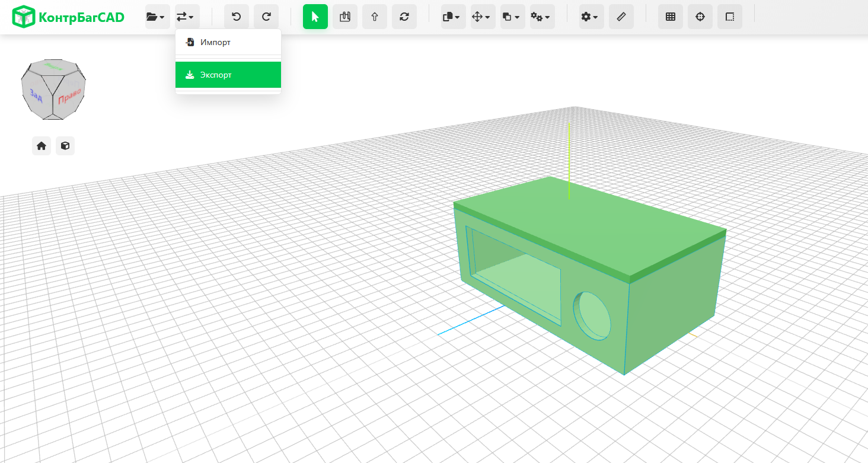Image resolution: width=868 pixels, height=463 pixels.
Task: Select the ruler measurement tool
Action: click(621, 17)
